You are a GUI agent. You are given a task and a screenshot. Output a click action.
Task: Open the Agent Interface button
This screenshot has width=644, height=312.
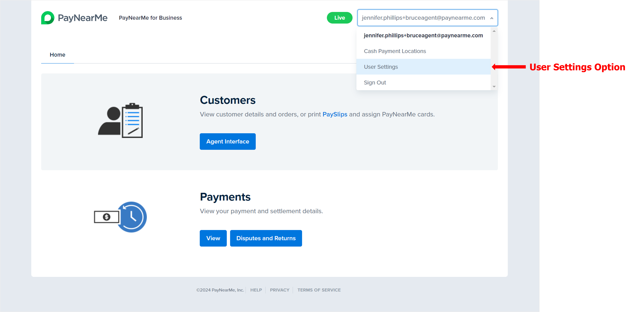[228, 141]
